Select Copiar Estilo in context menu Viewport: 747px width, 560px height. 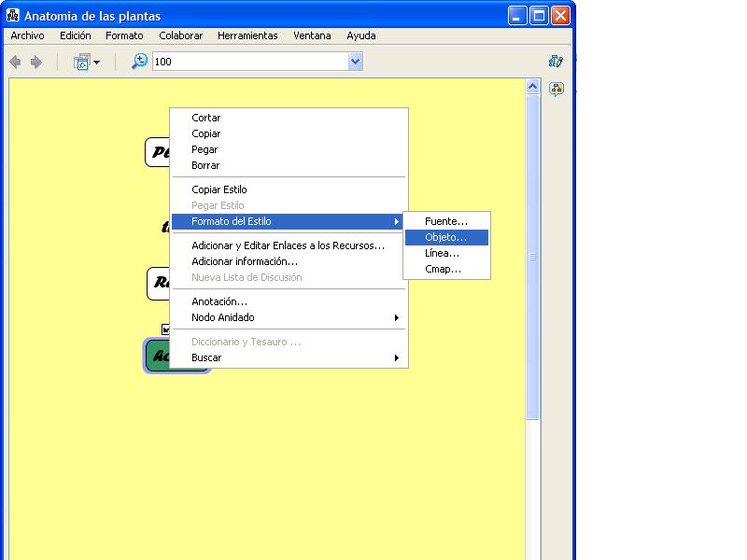[219, 189]
